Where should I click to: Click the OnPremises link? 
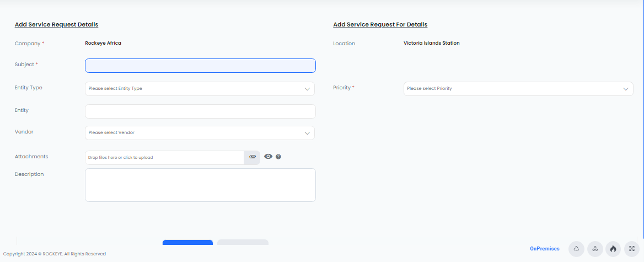click(545, 249)
